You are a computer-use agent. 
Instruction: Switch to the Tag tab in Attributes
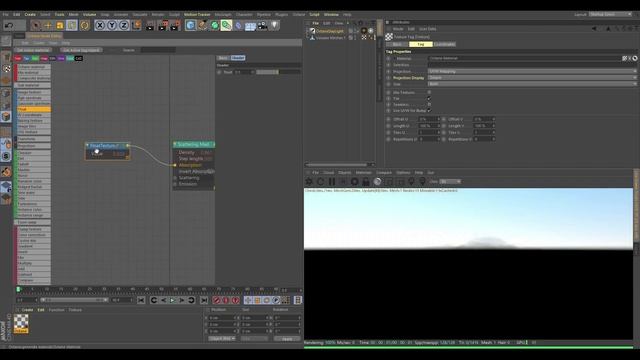click(421, 44)
